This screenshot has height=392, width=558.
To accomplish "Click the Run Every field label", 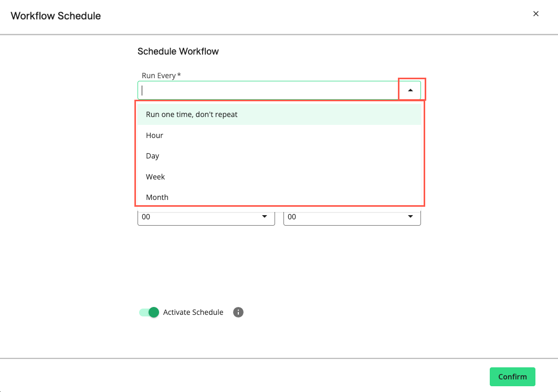I will 161,75.
